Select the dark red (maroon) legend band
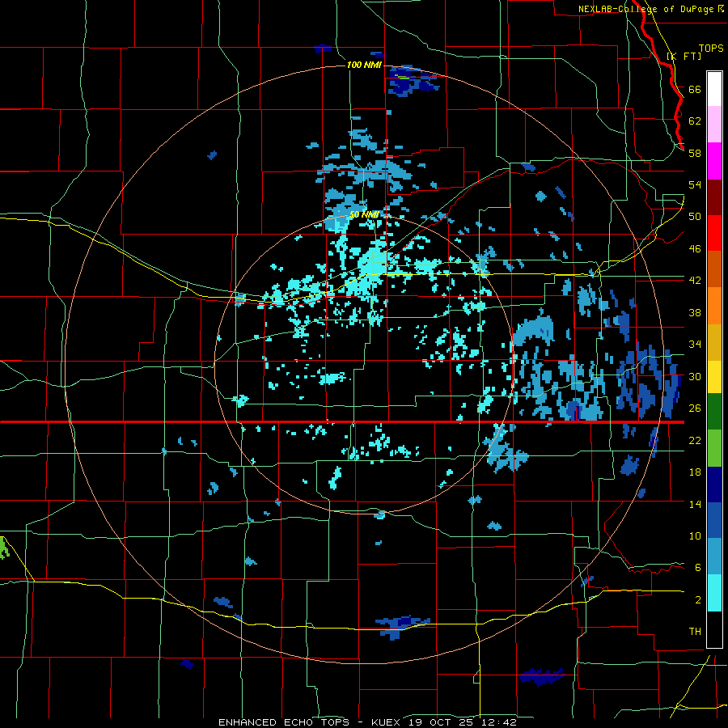The height and width of the screenshot is (728, 728). click(x=714, y=197)
